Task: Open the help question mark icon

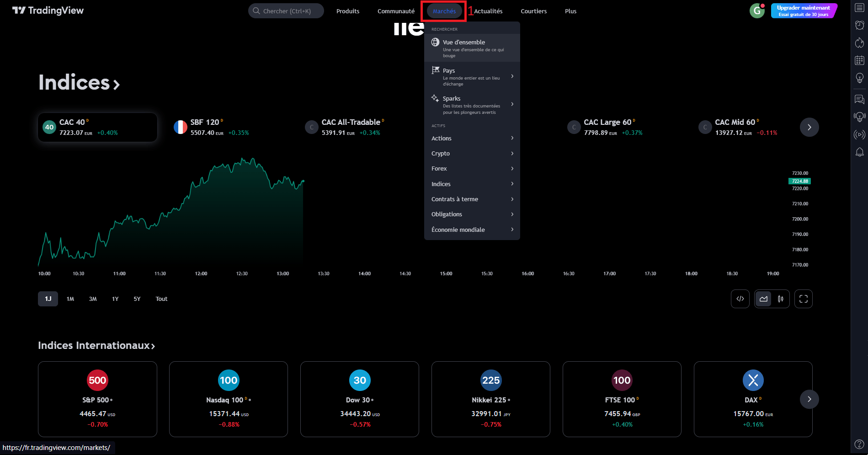Action: click(x=859, y=444)
